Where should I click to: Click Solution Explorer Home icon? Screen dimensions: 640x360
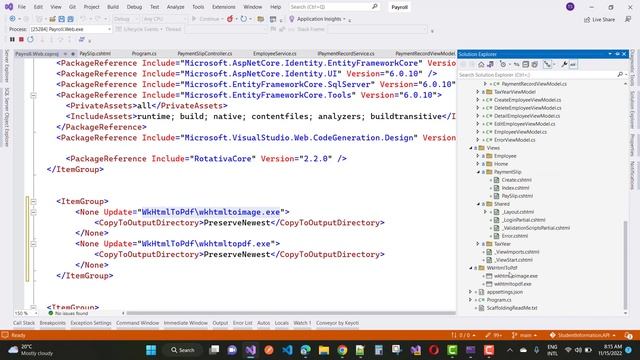(x=481, y=64)
